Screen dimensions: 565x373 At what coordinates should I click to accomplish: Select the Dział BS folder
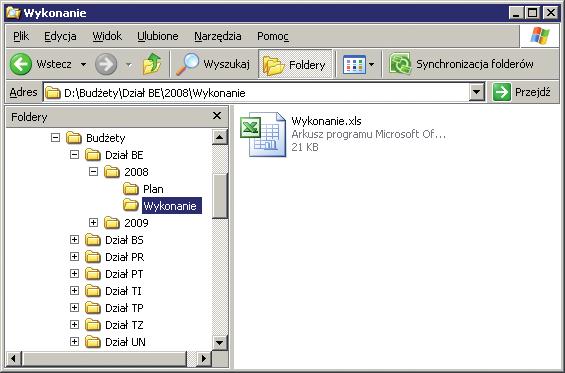tap(124, 240)
